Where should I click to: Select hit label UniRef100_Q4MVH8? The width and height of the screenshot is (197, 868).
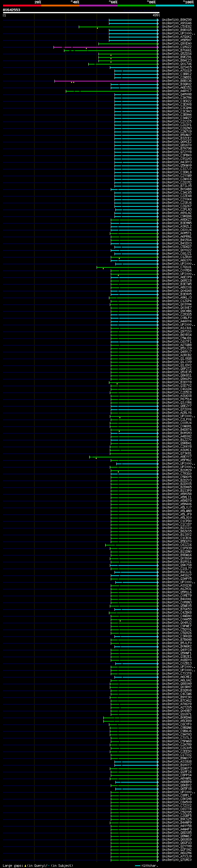point(177,94)
